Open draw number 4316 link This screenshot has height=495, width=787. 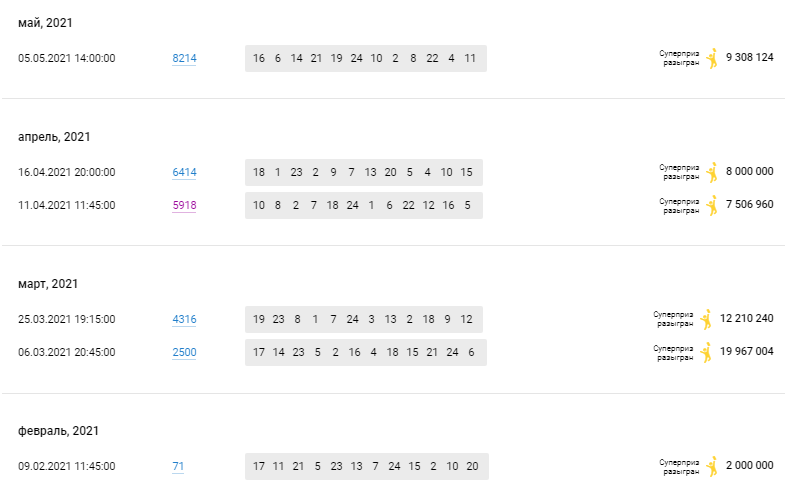point(184,319)
